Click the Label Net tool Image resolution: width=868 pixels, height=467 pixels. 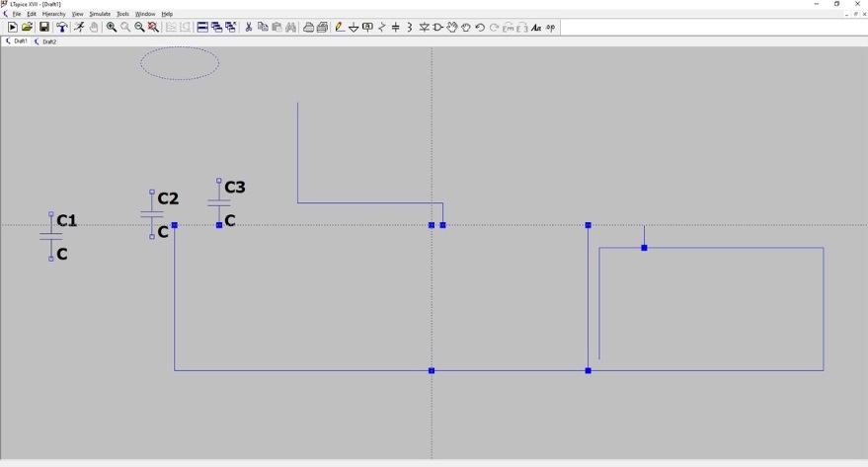tap(368, 28)
